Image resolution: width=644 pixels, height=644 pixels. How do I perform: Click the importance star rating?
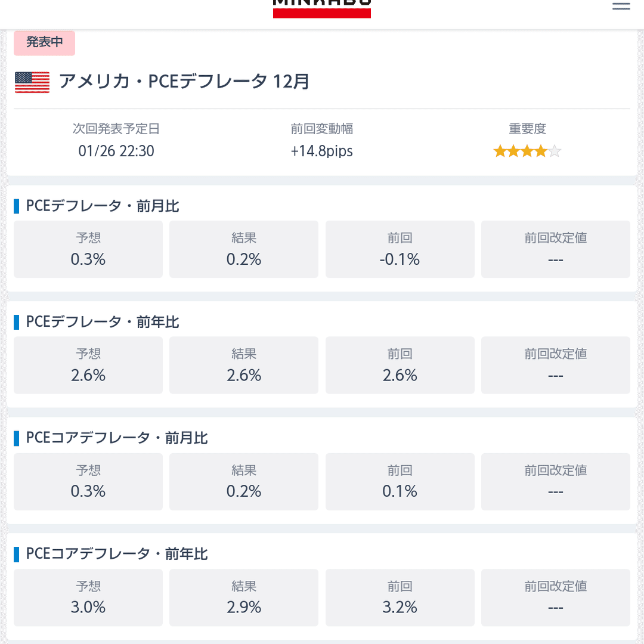pos(527,151)
